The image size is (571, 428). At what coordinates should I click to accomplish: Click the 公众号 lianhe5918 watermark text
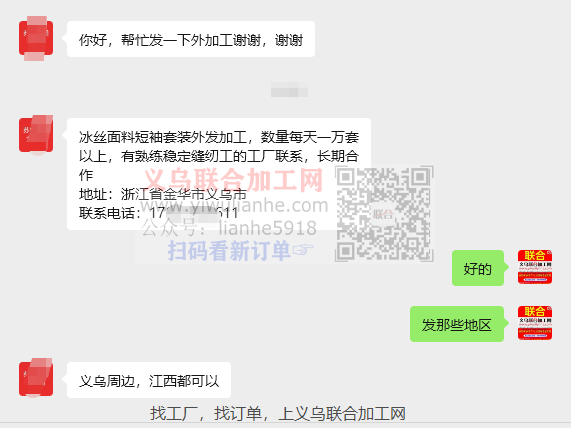[229, 228]
